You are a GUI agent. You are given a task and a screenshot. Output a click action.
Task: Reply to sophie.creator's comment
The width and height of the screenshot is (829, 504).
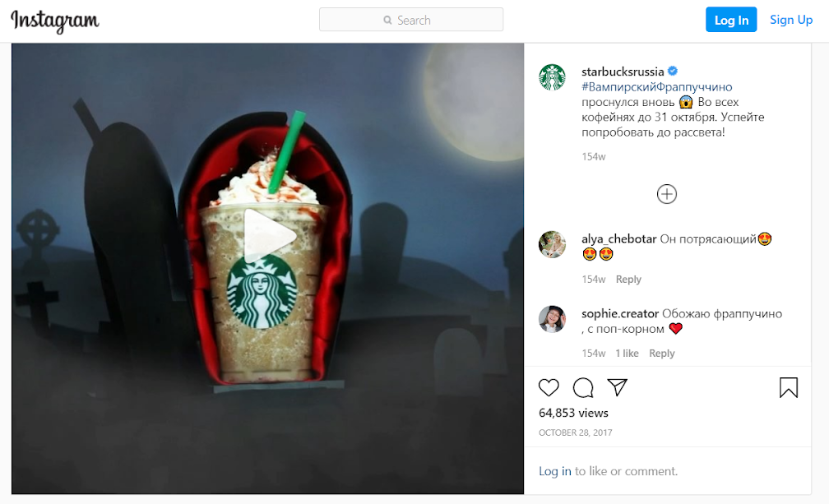click(662, 353)
